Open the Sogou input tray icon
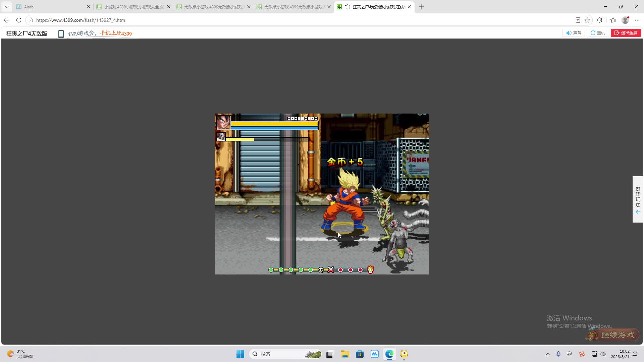This screenshot has height=362, width=644. pos(582,354)
